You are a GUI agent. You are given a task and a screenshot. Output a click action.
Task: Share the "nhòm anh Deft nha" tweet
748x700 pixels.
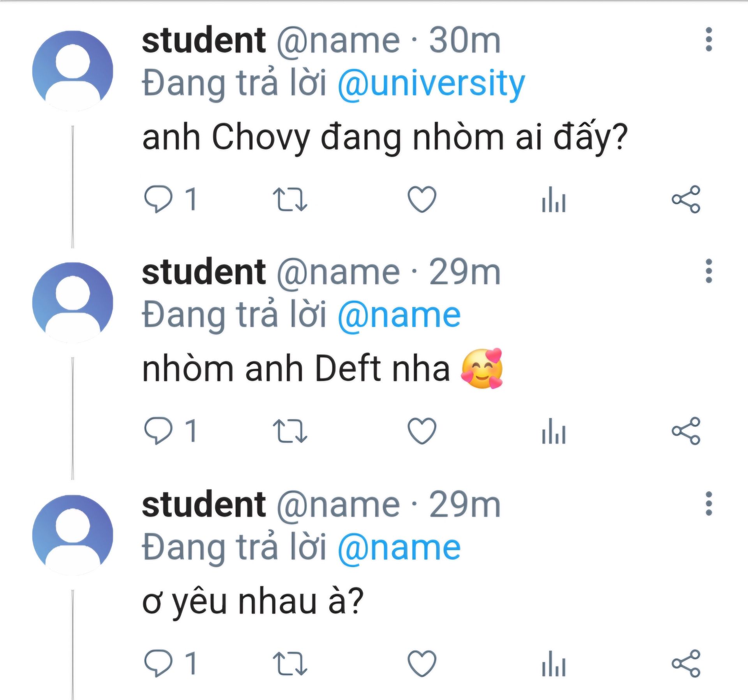click(686, 431)
